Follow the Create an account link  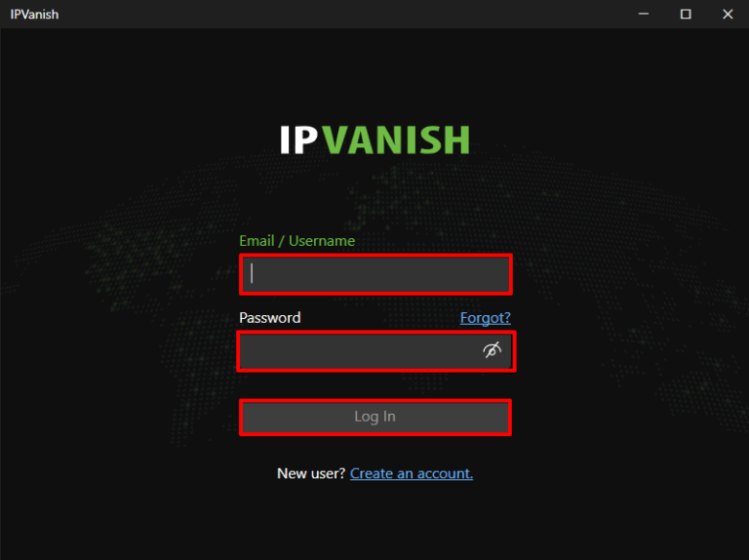(x=412, y=473)
